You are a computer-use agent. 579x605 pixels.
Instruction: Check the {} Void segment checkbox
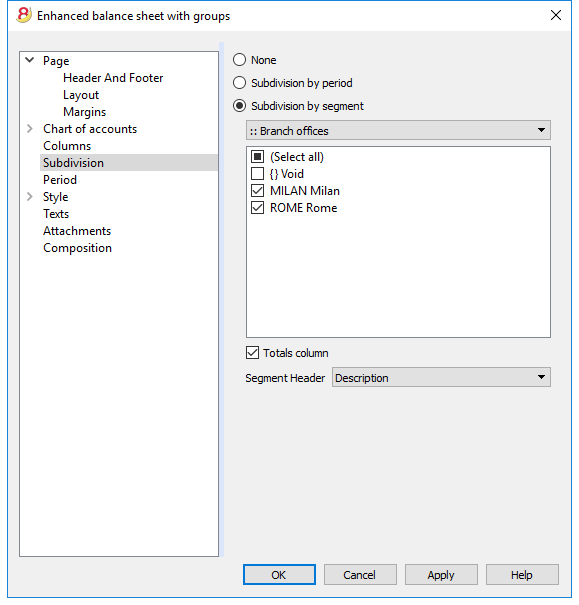click(257, 174)
